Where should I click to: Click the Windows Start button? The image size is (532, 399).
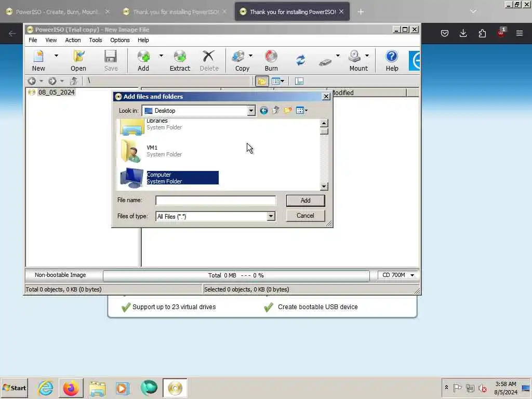click(15, 388)
